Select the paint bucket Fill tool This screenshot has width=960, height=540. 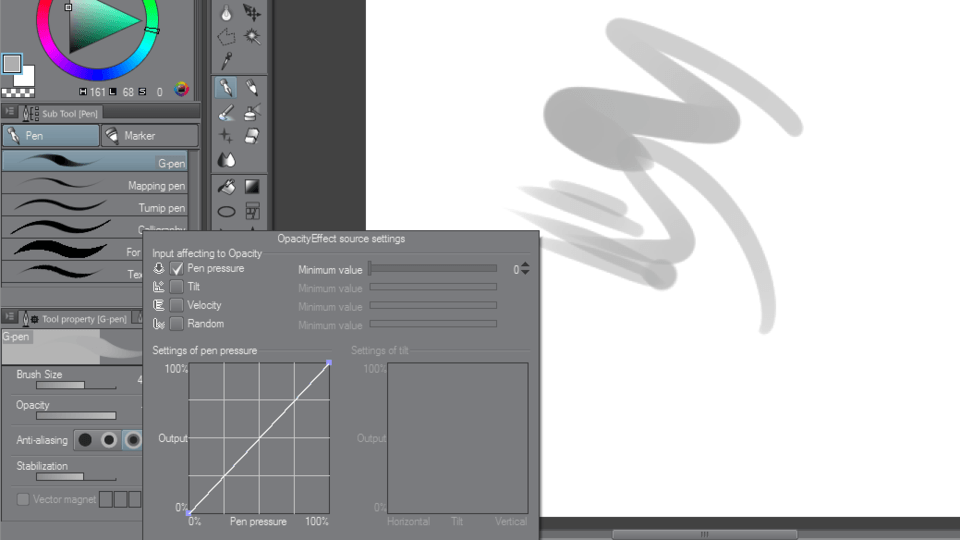(x=227, y=186)
